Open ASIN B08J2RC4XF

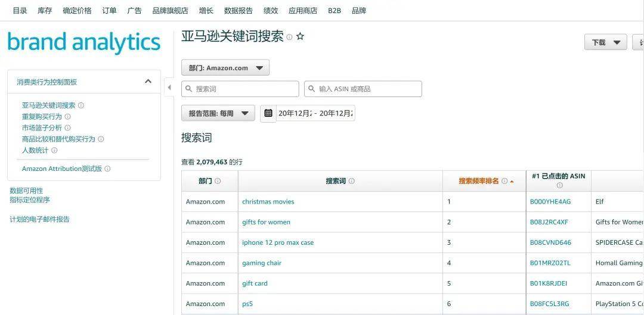click(x=549, y=222)
